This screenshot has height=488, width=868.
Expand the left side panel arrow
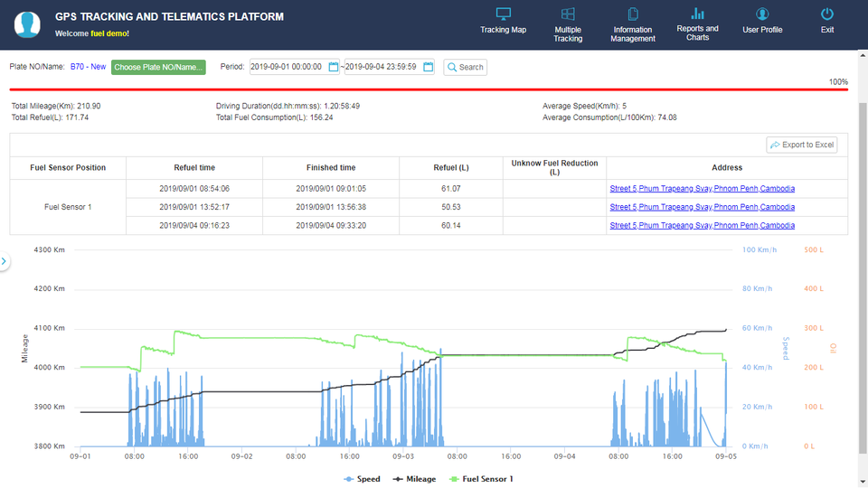[4, 262]
